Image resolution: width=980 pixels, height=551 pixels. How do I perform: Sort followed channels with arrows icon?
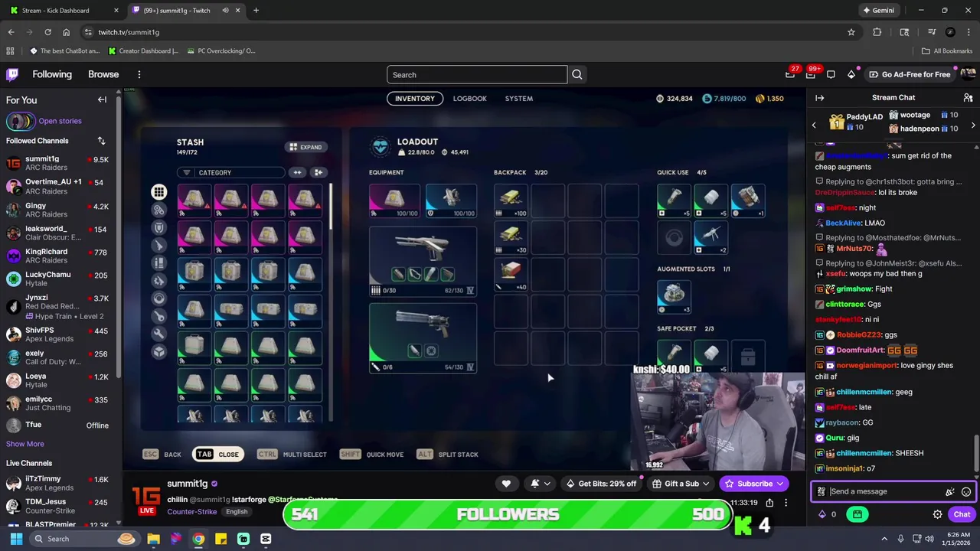point(101,141)
